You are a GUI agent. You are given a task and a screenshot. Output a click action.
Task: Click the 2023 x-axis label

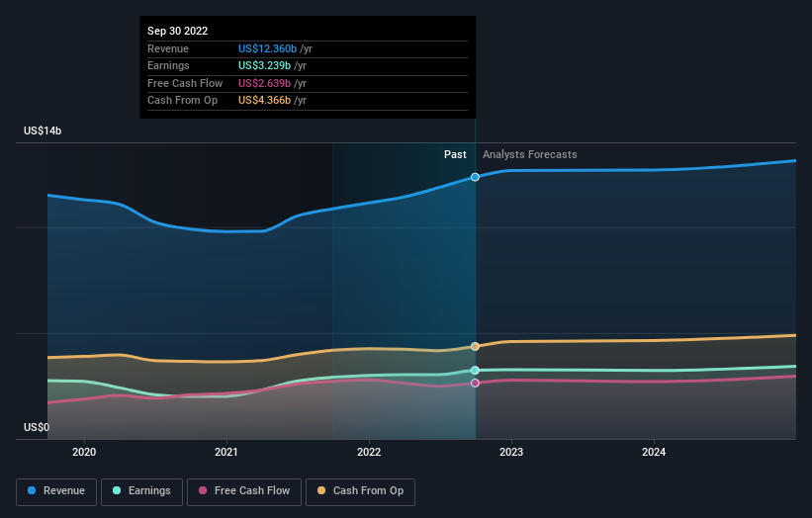click(x=511, y=452)
